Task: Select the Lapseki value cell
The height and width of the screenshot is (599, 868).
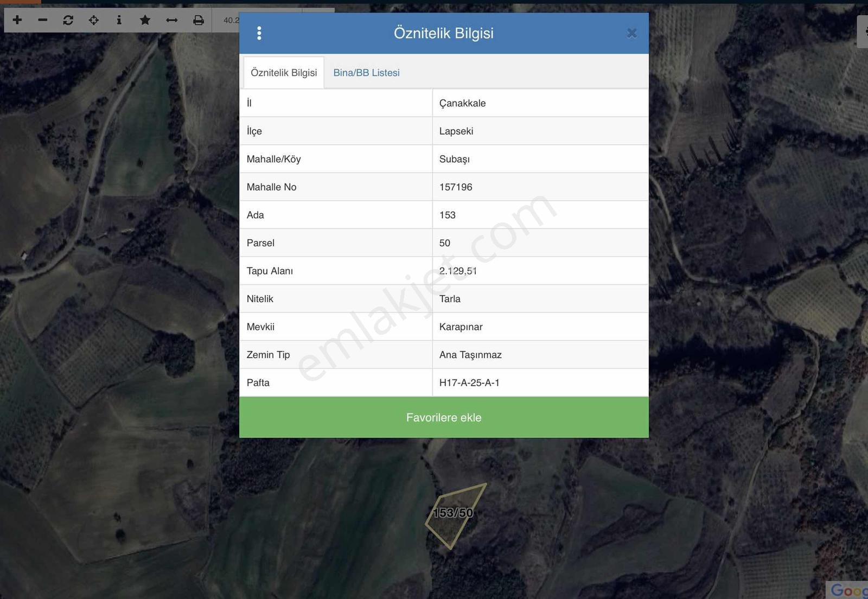Action: 540,131
